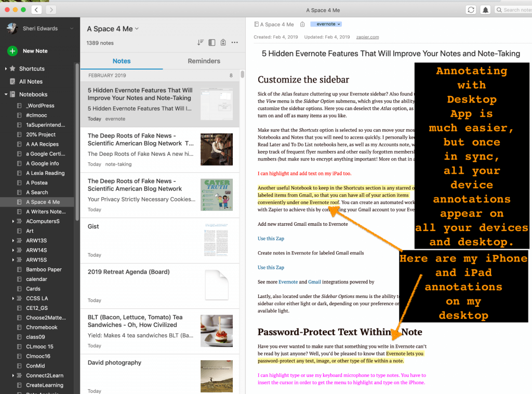Open the BLT Tea Sandwiches note
The image size is (532, 394).
[160, 331]
